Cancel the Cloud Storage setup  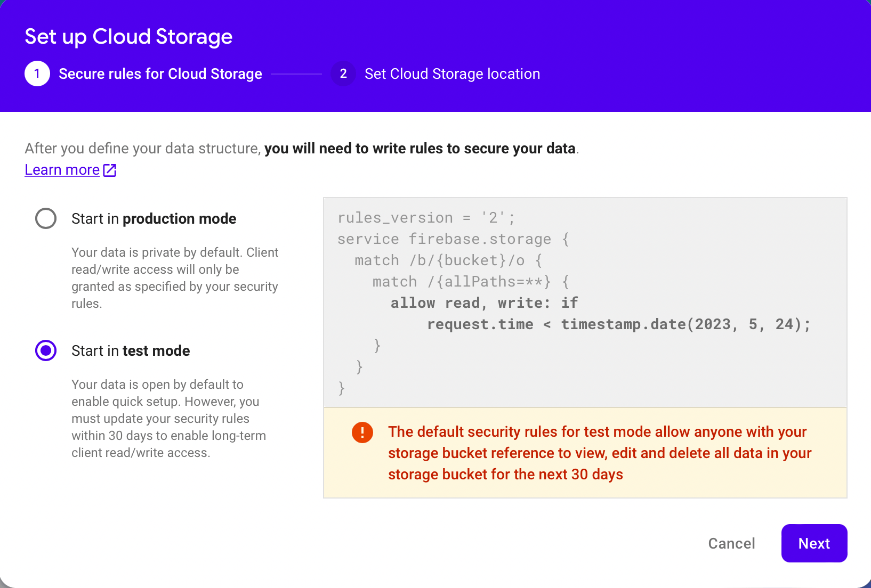[x=731, y=543]
